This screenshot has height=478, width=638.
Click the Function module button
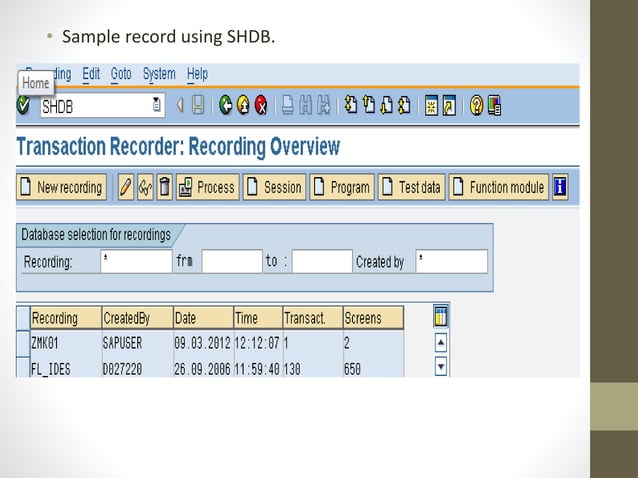[x=499, y=187]
